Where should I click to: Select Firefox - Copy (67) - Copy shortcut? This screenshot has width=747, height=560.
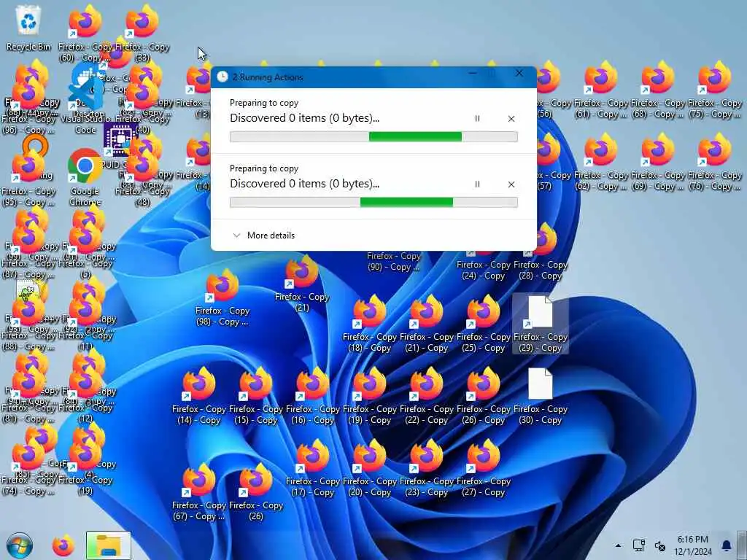pyautogui.click(x=199, y=492)
